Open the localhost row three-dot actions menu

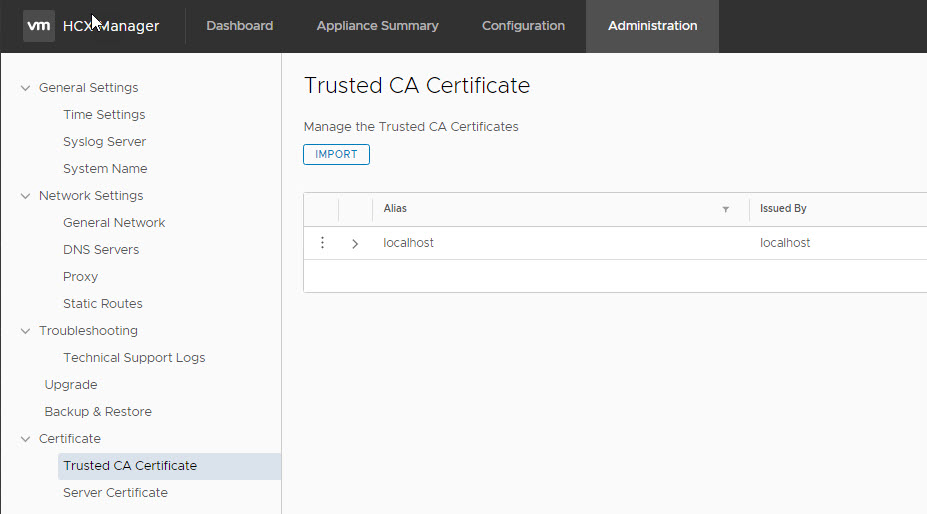322,243
